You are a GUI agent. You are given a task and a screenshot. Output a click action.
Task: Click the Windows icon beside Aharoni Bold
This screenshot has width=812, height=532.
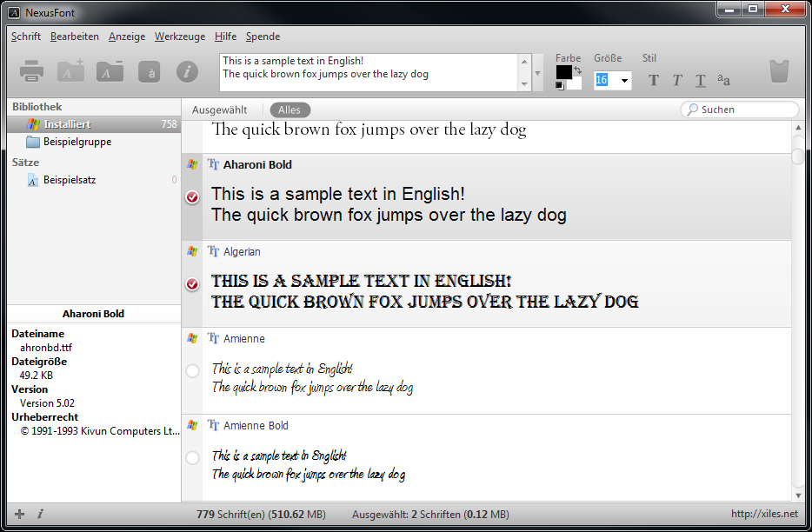(x=192, y=164)
